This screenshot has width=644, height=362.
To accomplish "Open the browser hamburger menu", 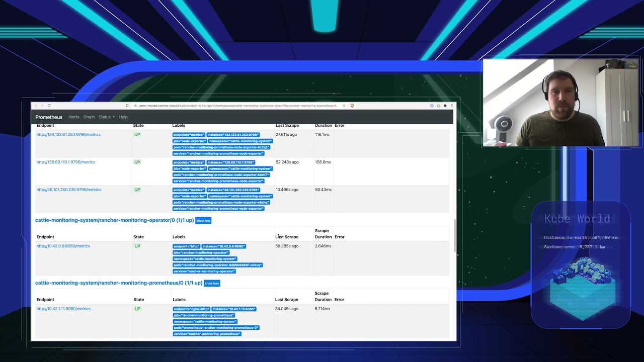I will point(451,106).
